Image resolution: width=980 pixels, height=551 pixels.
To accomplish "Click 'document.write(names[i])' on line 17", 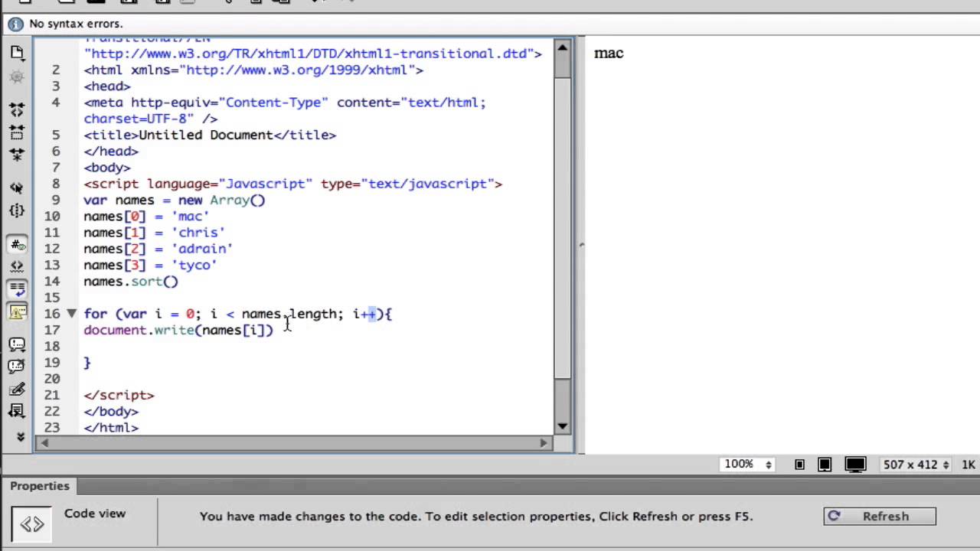I will pos(178,331).
